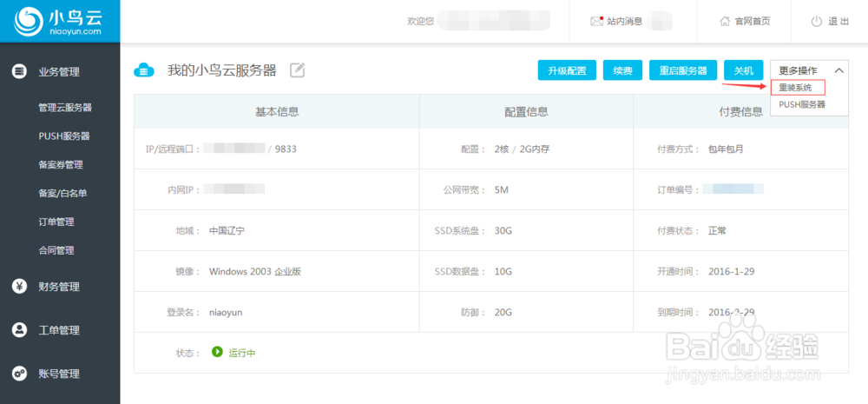Click the 业务管理 list icon
The image size is (868, 404).
tap(20, 71)
